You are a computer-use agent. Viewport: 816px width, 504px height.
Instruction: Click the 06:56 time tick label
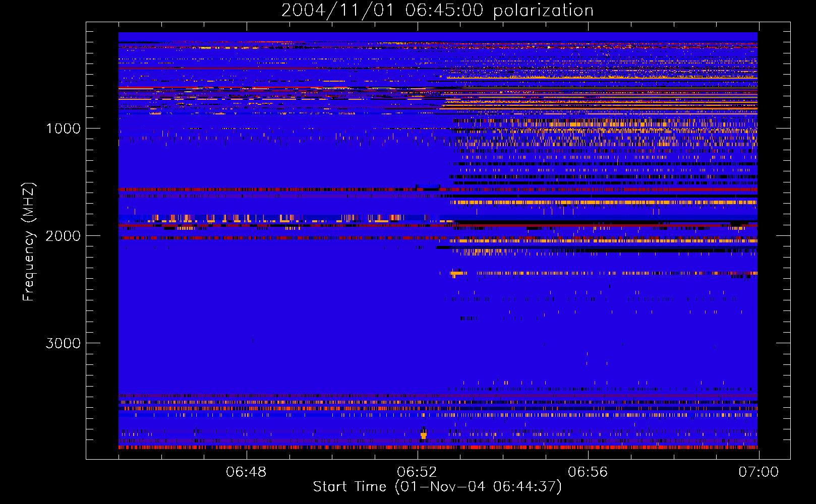pyautogui.click(x=588, y=472)
